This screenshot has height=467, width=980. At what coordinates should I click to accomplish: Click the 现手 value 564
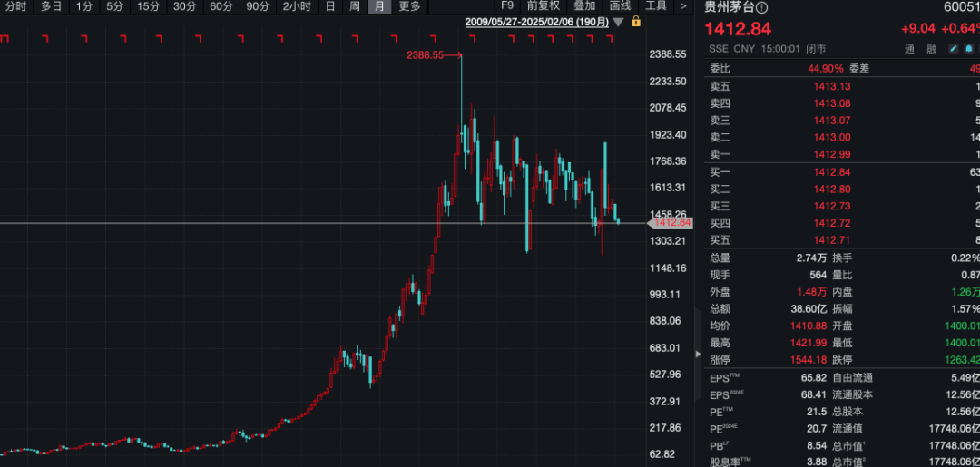pyautogui.click(x=818, y=275)
